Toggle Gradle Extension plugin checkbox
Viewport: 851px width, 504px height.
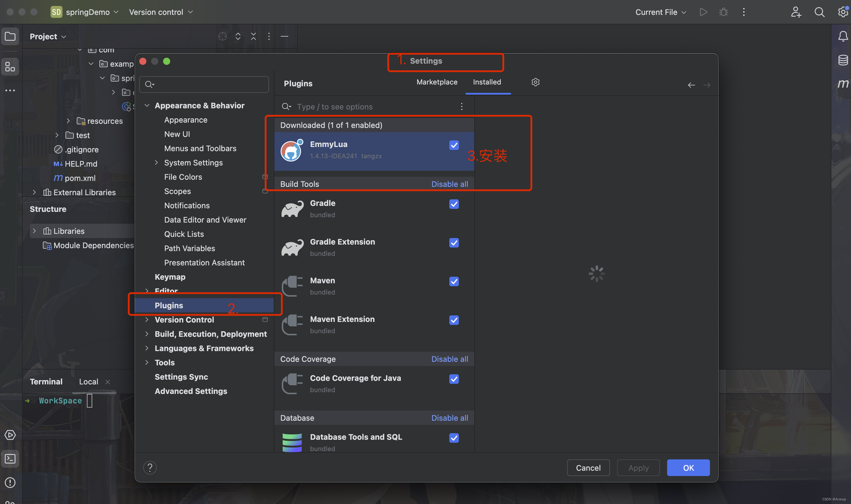(454, 243)
